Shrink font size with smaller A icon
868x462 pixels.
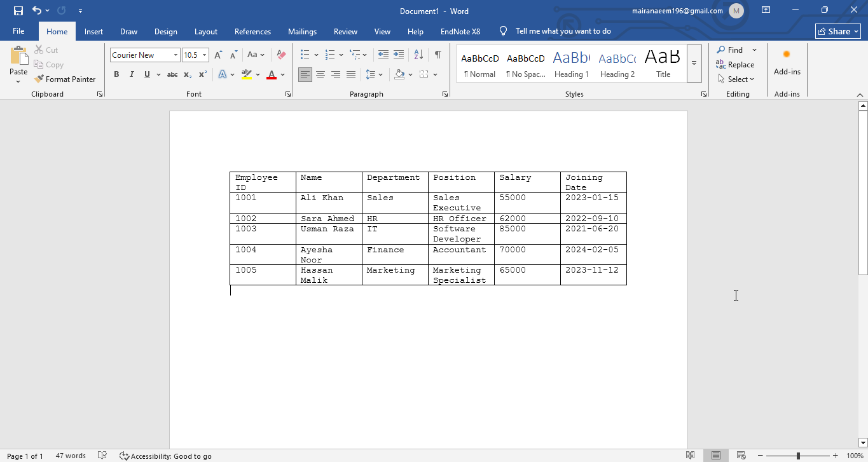pyautogui.click(x=234, y=55)
